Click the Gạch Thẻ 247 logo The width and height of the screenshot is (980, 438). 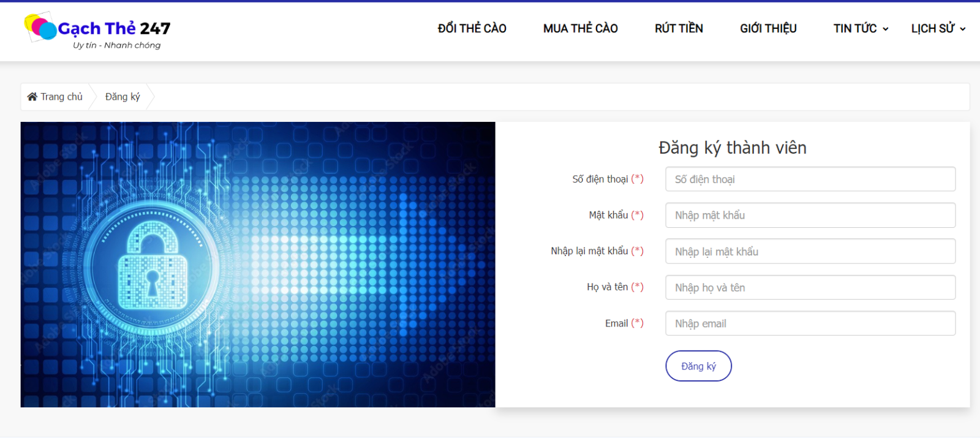click(97, 30)
